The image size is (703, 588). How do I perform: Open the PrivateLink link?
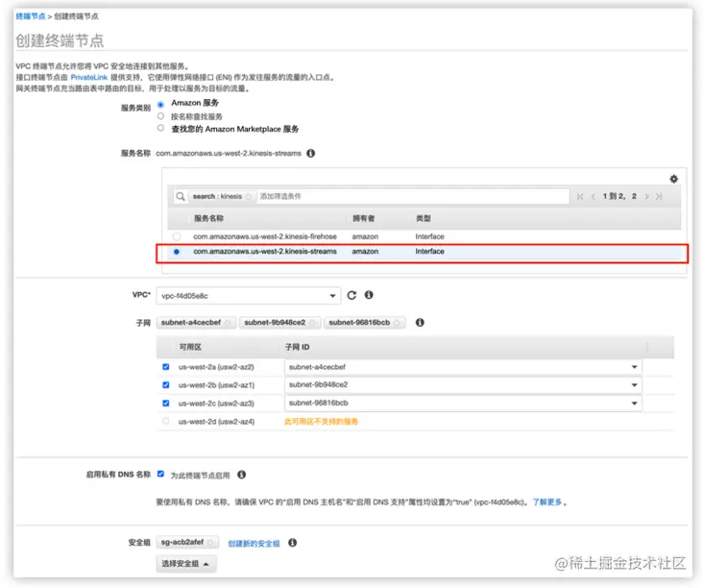click(x=88, y=77)
